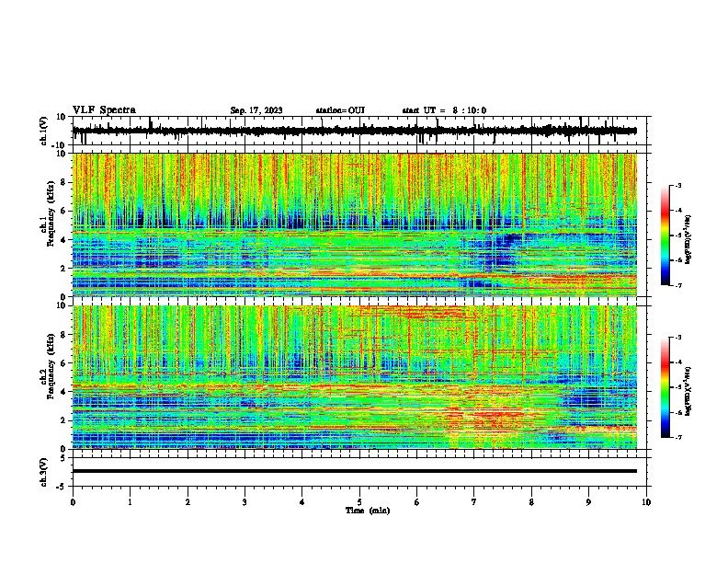Click the "2" kHz tick on ch.1 frequency axis
Viewport: 728px width, 563px height.
(x=63, y=268)
